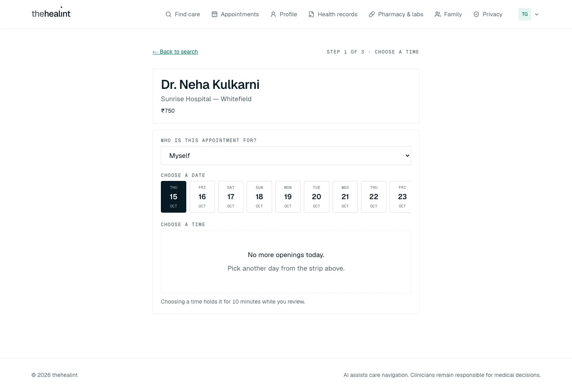The image size is (572, 392).
Task: Click the Sunrise Hospital — Whitefield text
Action: click(206, 99)
